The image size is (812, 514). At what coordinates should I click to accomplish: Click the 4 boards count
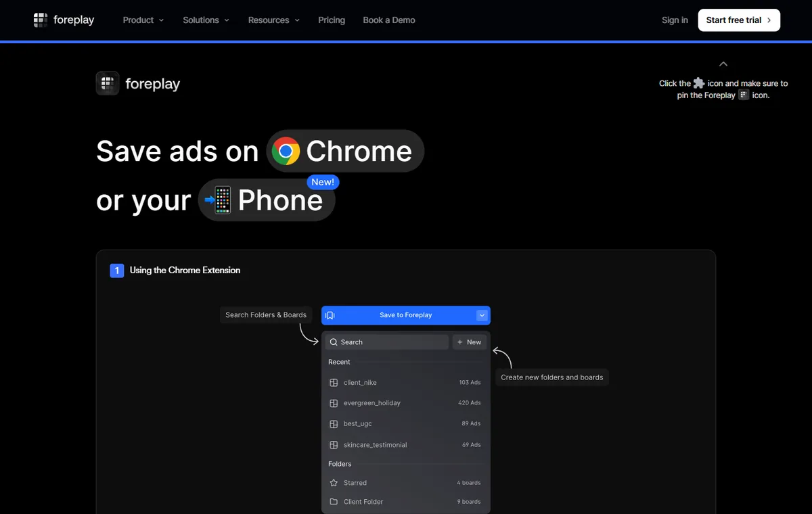click(469, 483)
